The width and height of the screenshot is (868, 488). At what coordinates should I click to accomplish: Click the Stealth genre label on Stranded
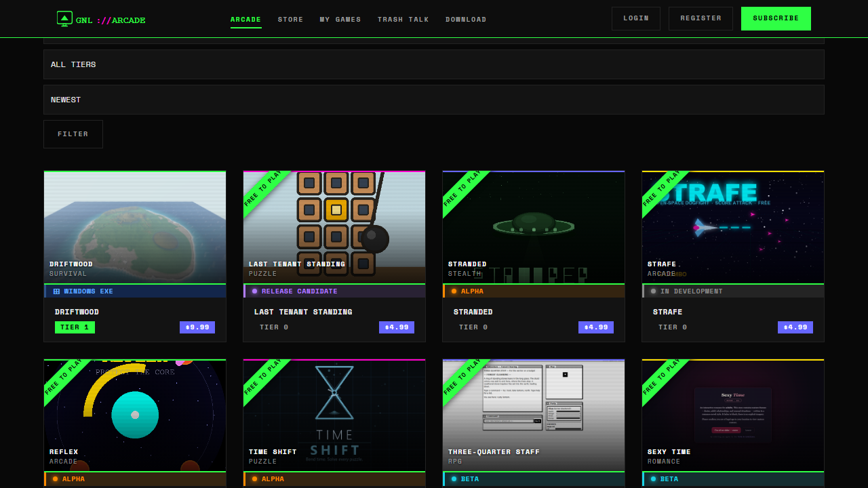coord(465,274)
